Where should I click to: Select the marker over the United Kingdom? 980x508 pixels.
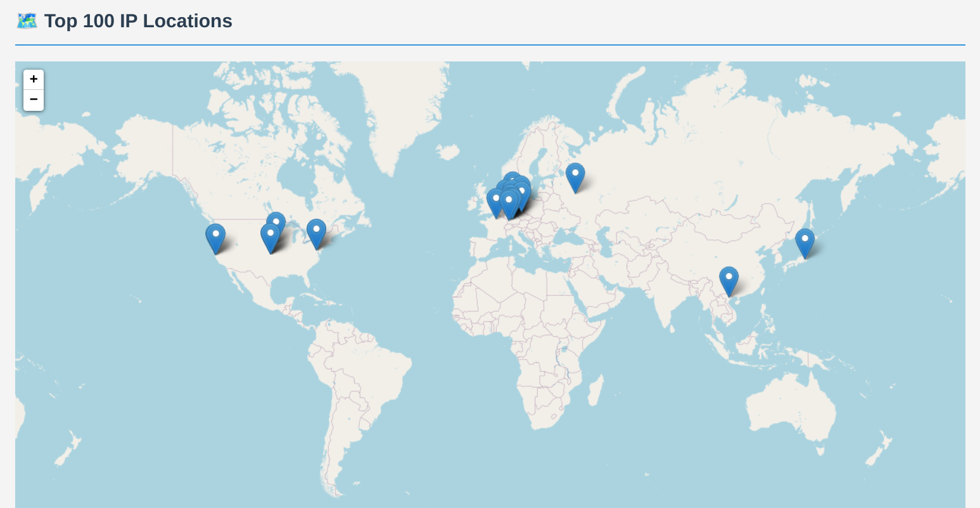tap(495, 203)
